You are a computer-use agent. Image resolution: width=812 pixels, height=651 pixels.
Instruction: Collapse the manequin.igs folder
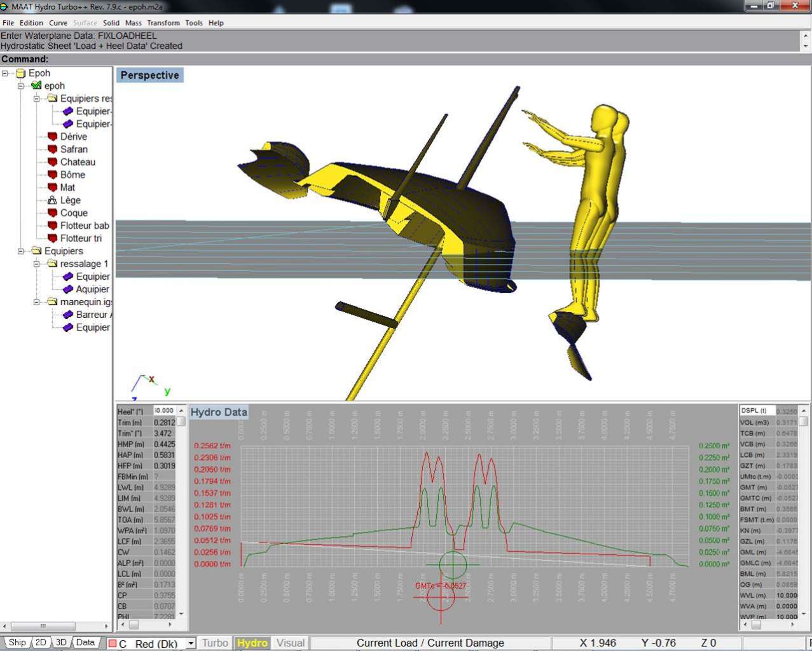pos(37,302)
